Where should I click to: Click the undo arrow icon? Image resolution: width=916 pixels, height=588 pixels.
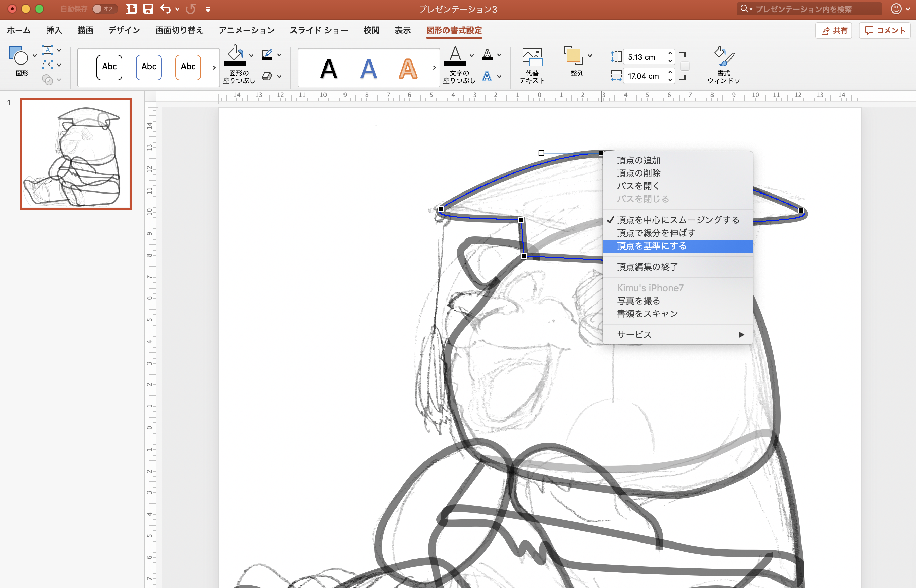coord(165,9)
